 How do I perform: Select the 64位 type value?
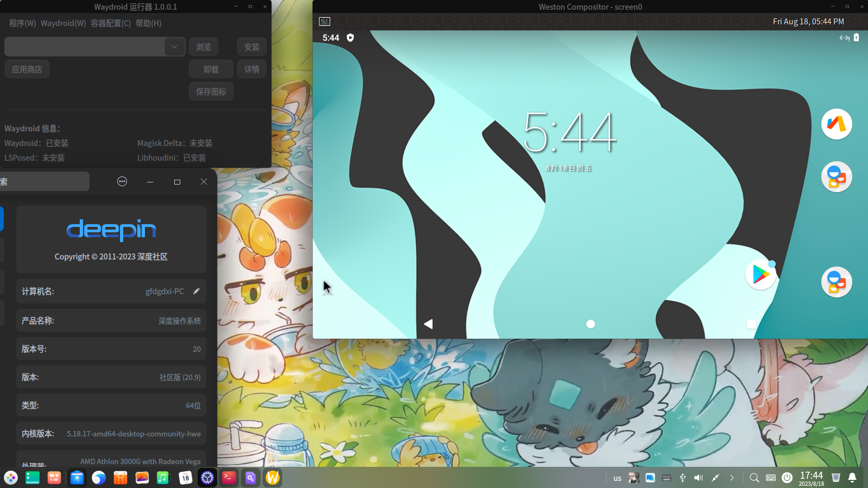click(x=193, y=405)
